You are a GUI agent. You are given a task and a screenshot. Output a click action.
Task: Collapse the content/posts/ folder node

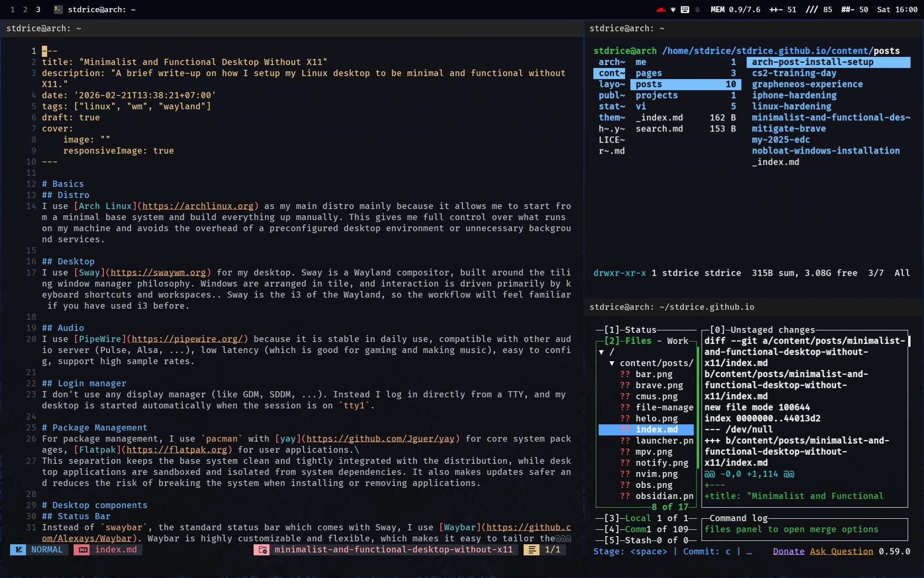point(612,363)
